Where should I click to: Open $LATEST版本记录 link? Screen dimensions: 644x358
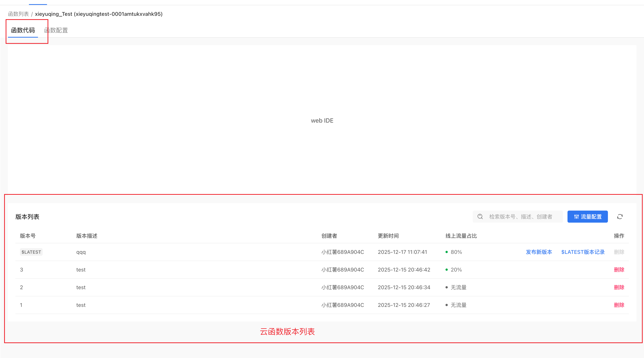click(583, 252)
